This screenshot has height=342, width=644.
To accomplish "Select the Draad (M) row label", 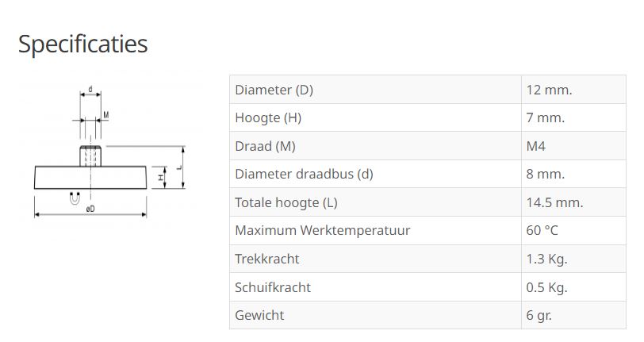I will (265, 146).
